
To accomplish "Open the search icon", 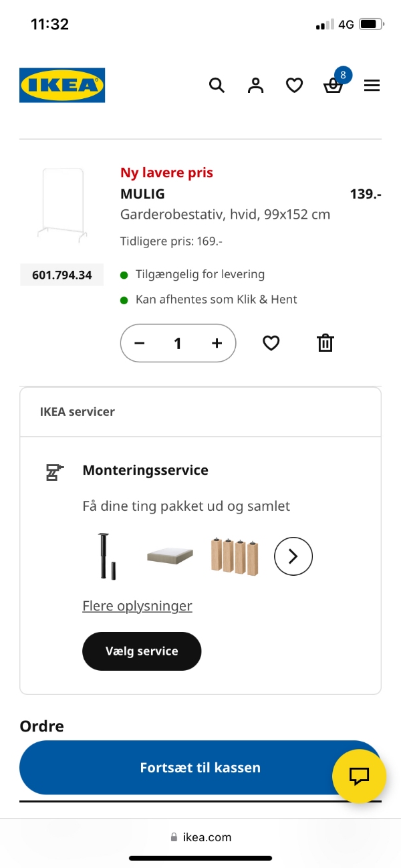I will point(217,85).
